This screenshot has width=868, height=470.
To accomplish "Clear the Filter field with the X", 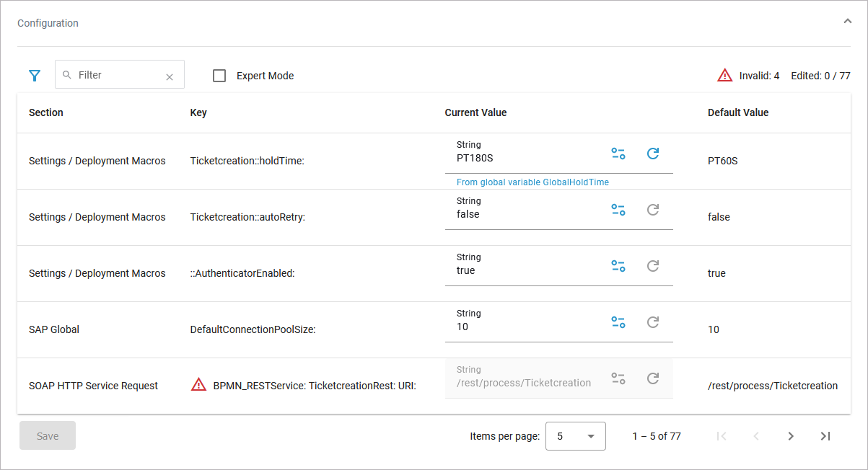I will pos(170,76).
